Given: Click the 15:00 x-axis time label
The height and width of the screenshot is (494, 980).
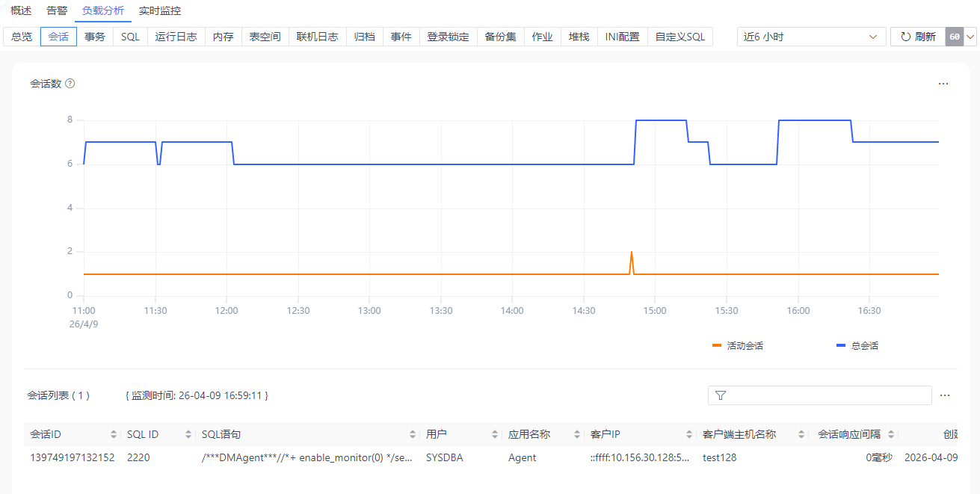Looking at the screenshot, I should point(655,310).
